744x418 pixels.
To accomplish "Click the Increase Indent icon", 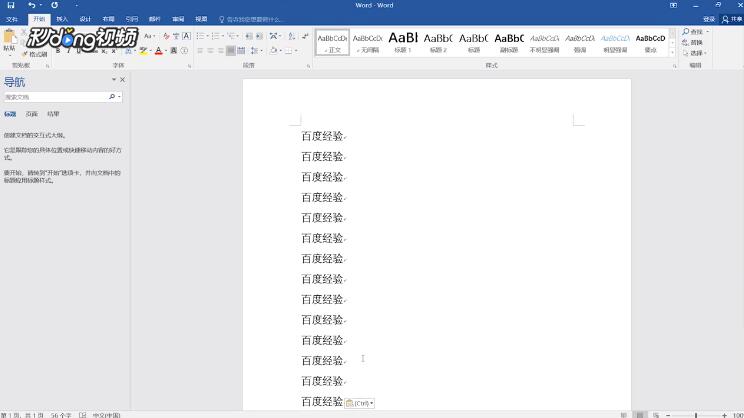I will (x=259, y=36).
